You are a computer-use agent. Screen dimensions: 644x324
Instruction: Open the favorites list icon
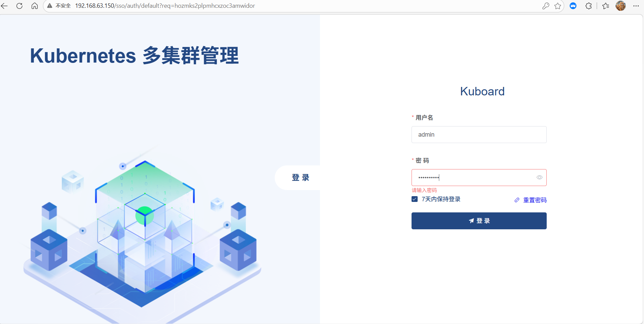605,6
